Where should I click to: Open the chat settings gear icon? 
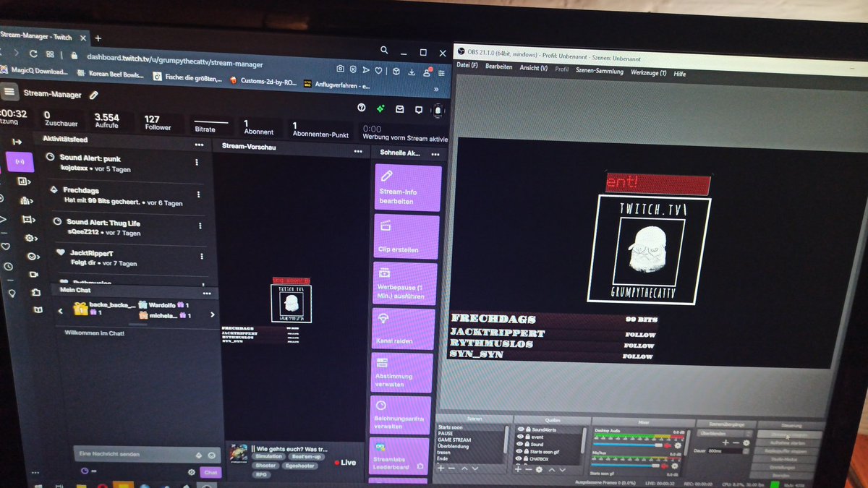coord(192,472)
